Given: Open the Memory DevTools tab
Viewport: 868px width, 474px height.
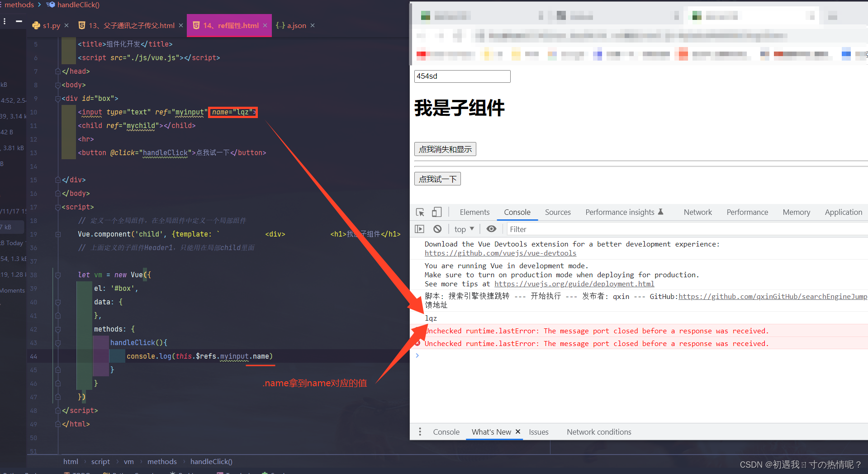Looking at the screenshot, I should tap(796, 212).
